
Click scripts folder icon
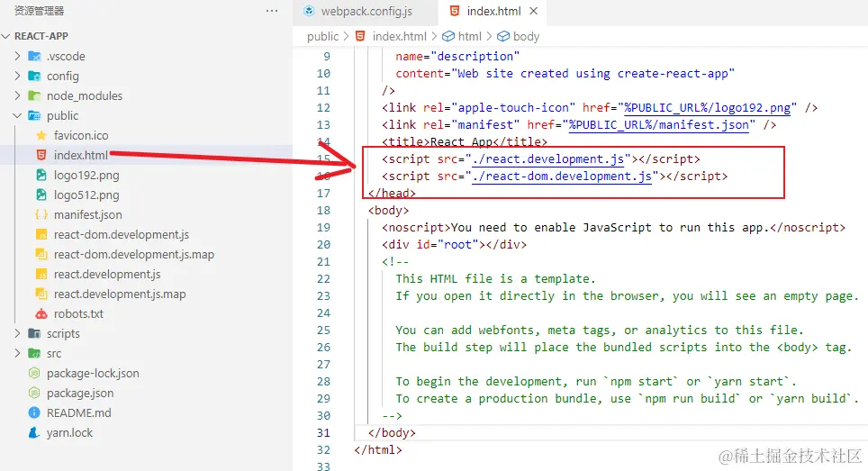tap(34, 334)
